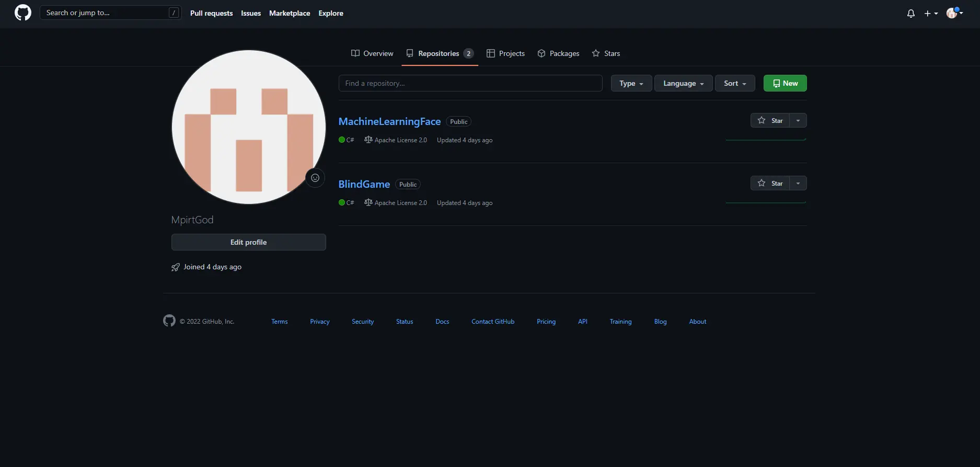Screen dimensions: 980x467
Task: Focus the Find a repository field
Action: pos(470,84)
